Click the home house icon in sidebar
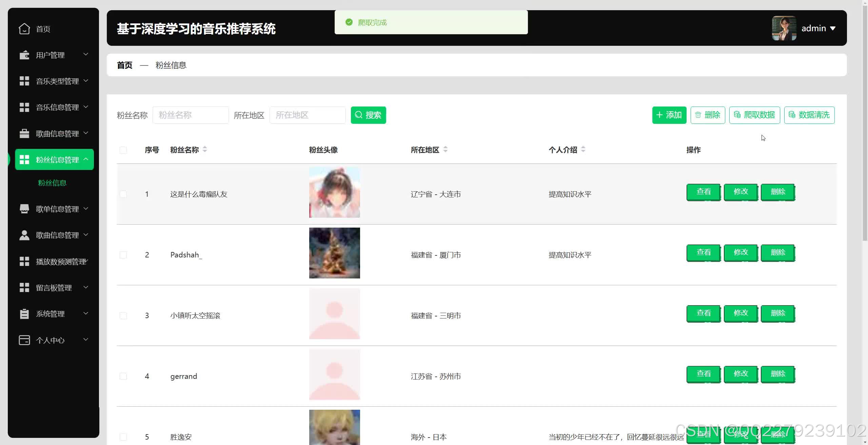This screenshot has height=445, width=868. (24, 29)
